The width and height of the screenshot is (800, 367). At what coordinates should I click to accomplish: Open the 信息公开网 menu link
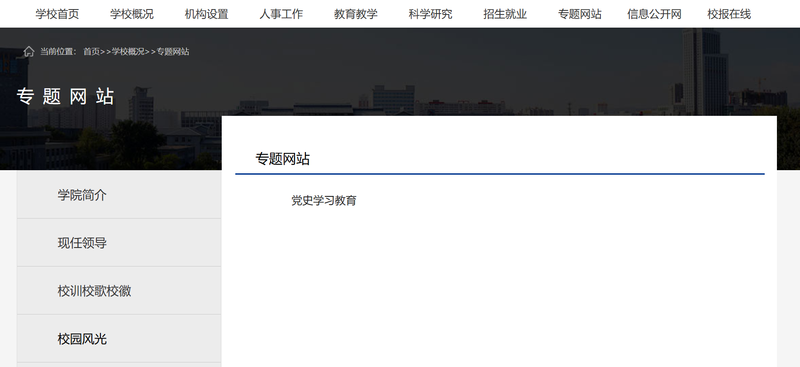pos(654,14)
